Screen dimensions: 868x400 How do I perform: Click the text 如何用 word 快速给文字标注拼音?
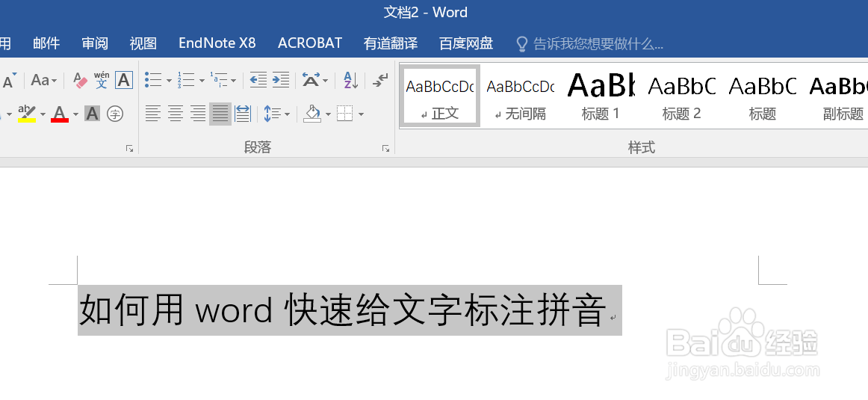pos(342,310)
